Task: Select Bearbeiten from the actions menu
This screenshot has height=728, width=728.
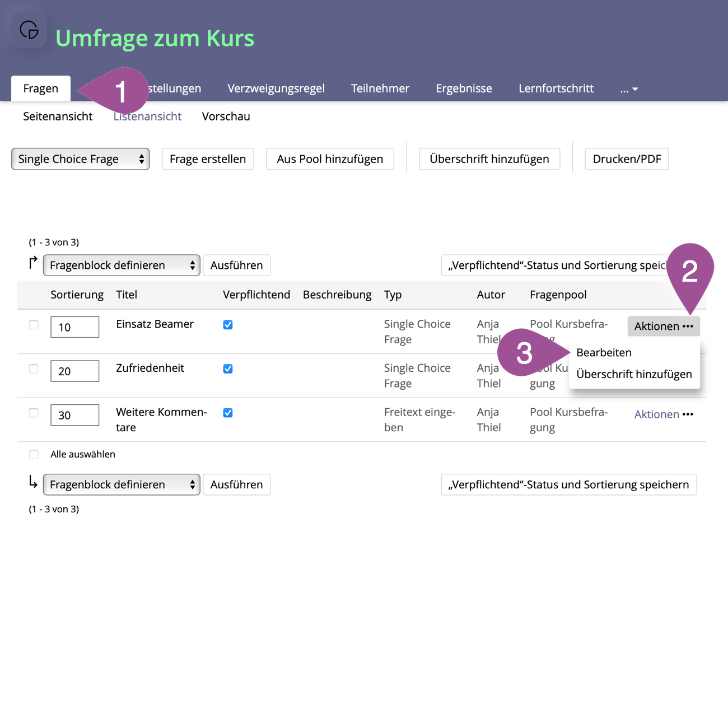Action: (604, 353)
